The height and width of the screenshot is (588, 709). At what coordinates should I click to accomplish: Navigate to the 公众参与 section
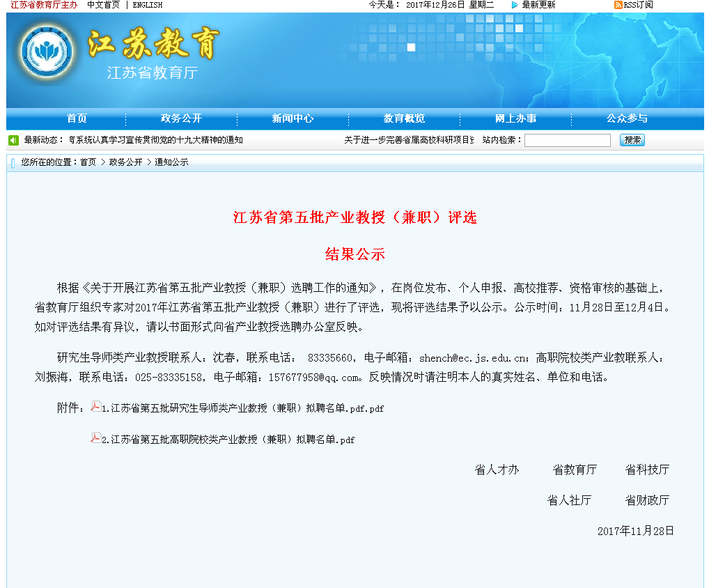[x=627, y=118]
